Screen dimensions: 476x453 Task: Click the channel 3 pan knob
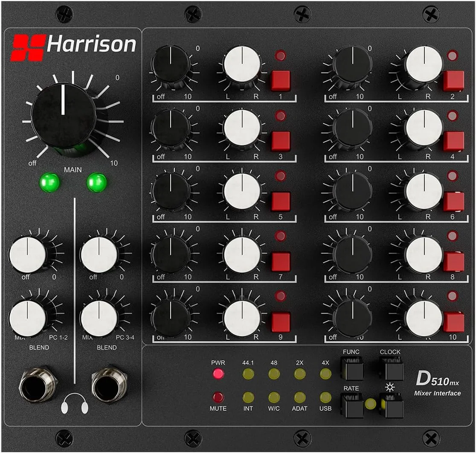[x=242, y=128]
